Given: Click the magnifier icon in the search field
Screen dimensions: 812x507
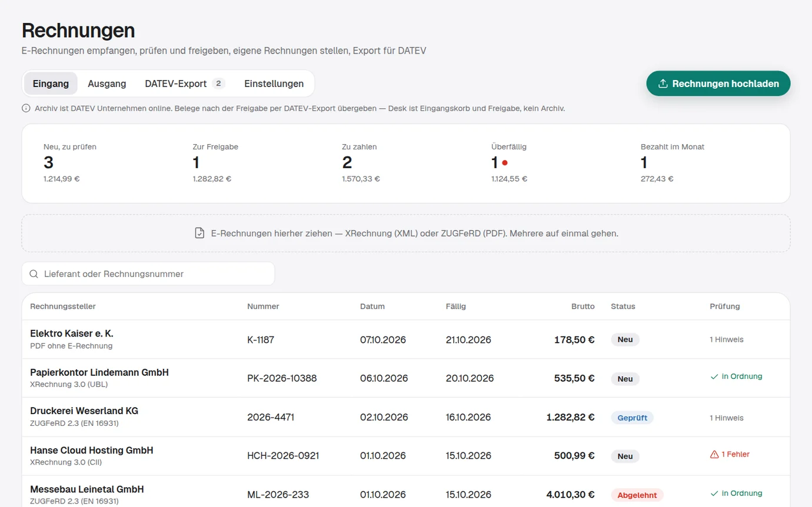Looking at the screenshot, I should [34, 274].
